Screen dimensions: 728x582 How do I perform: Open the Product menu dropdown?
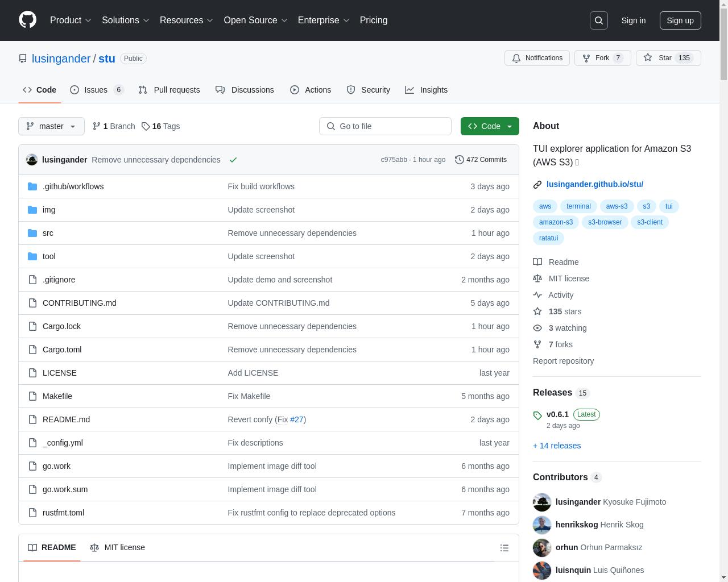click(x=71, y=20)
